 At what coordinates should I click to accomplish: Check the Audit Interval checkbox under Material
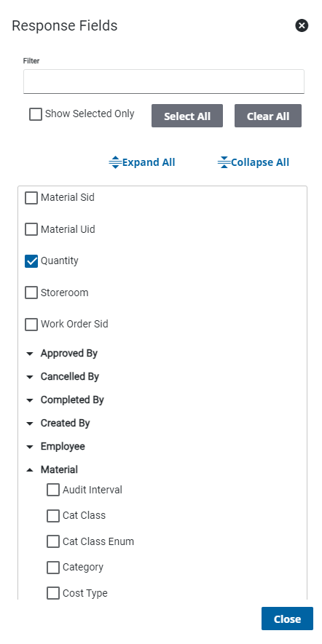click(53, 490)
